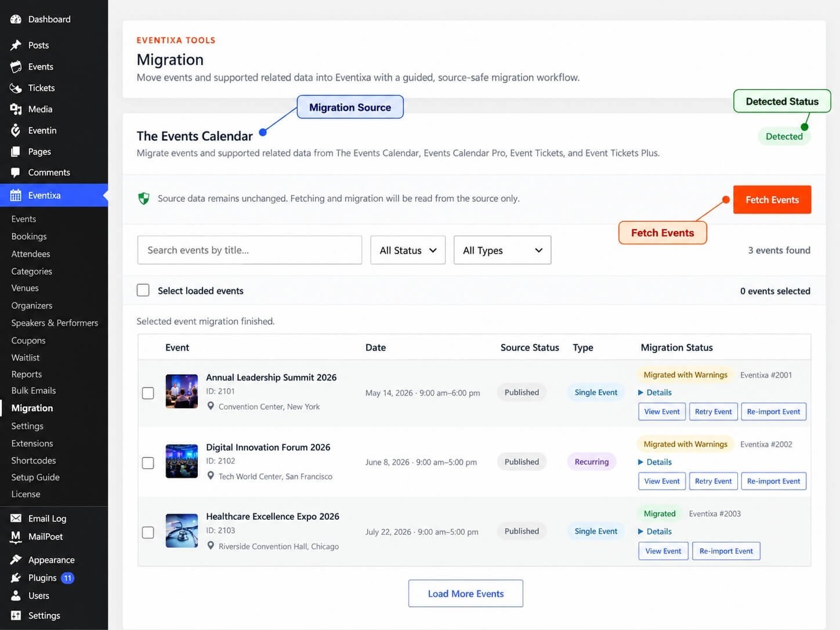Image resolution: width=840 pixels, height=630 pixels.
Task: Click the Eventixa calendar icon
Action: pyautogui.click(x=16, y=195)
